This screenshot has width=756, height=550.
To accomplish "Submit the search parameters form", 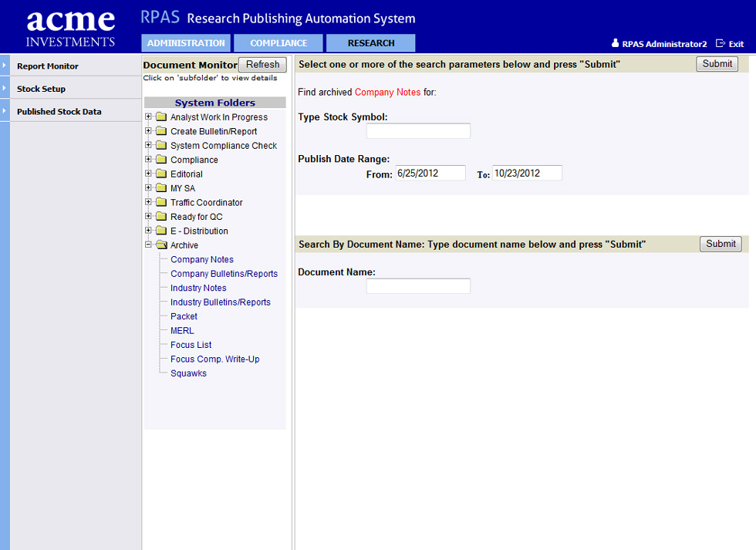I will point(717,63).
